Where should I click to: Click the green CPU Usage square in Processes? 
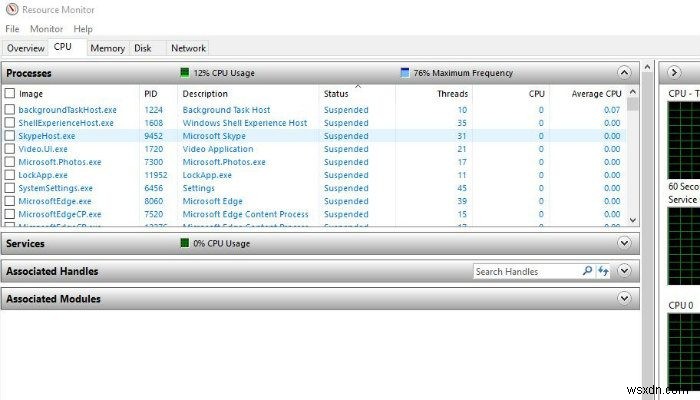coord(184,72)
